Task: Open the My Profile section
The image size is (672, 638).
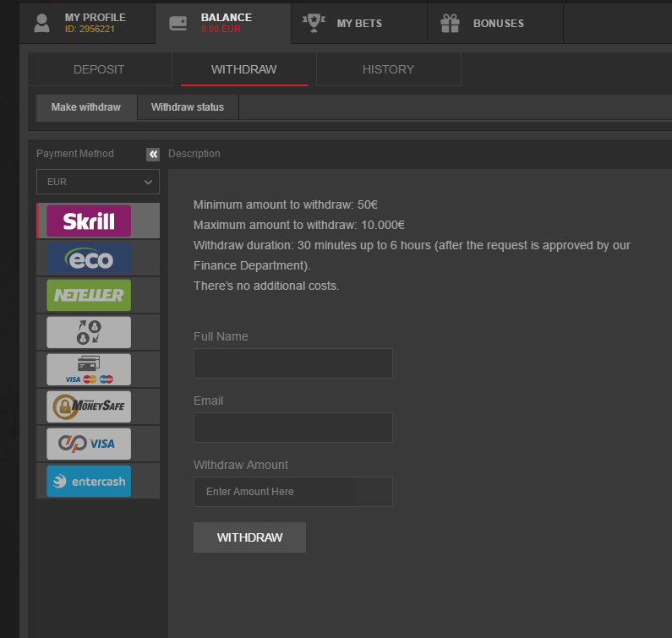Action: (x=87, y=23)
